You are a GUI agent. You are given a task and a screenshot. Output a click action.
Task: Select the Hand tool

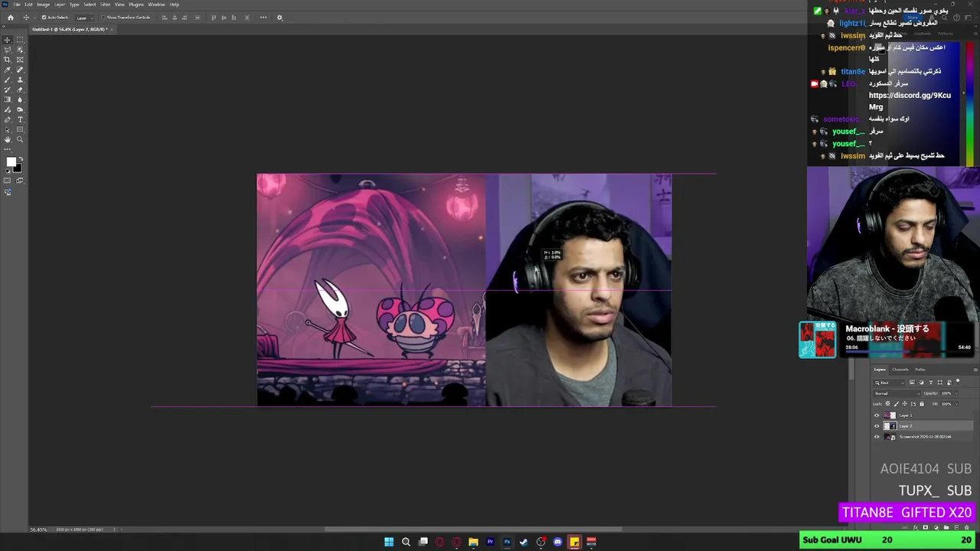pos(8,139)
